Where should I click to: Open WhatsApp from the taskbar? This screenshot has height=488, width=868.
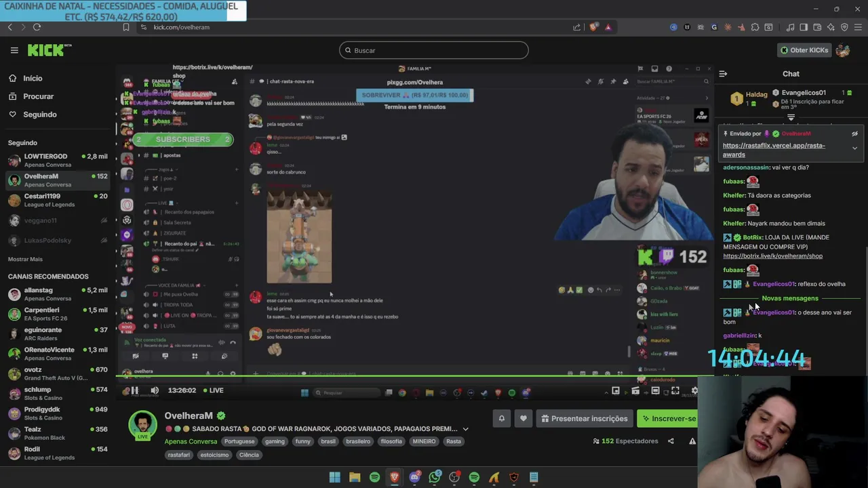point(435,477)
